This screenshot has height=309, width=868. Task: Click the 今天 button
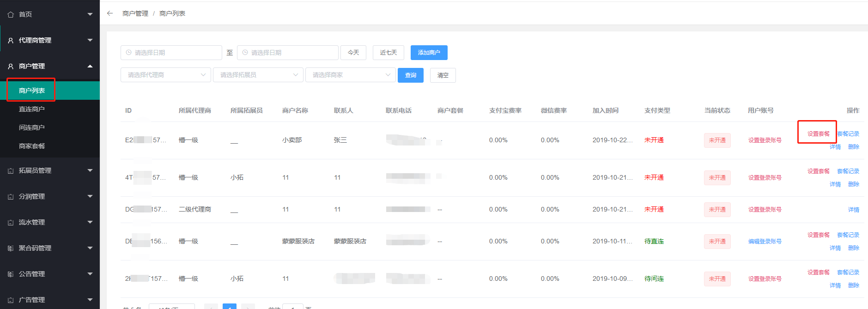coord(353,53)
